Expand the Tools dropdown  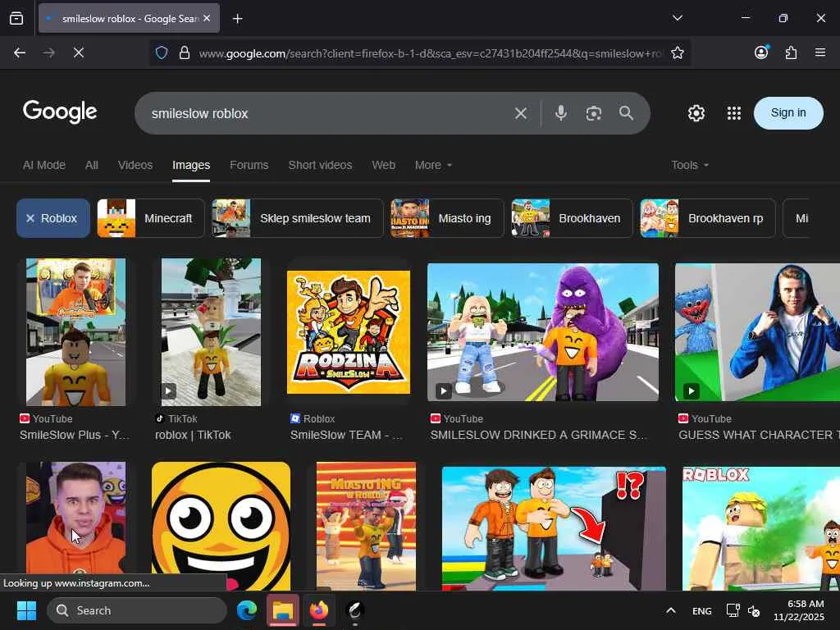pos(690,165)
